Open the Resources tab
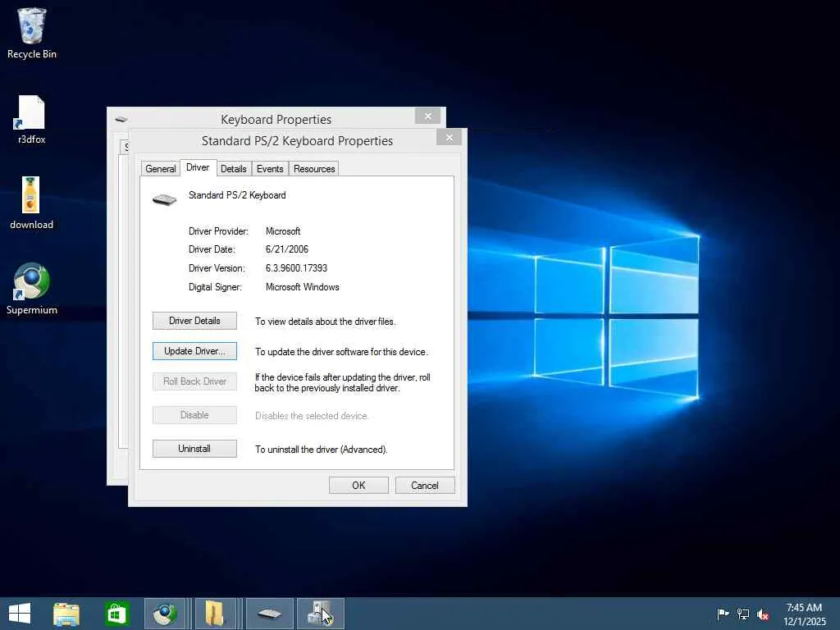Viewport: 840px width, 630px height. [314, 169]
